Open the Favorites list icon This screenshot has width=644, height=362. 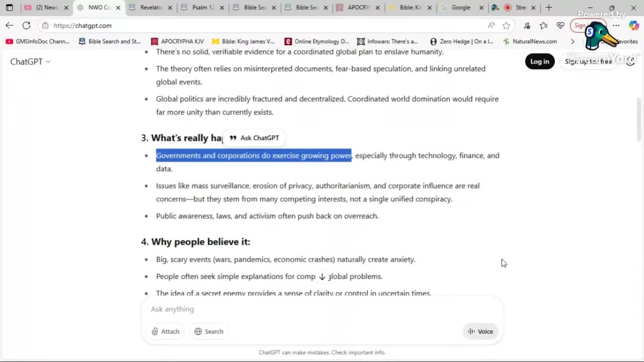tap(543, 25)
